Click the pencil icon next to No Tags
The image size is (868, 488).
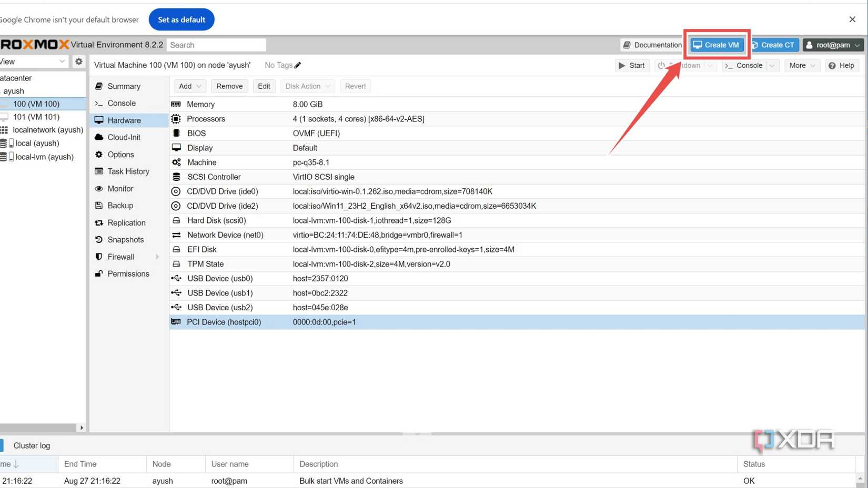(298, 65)
